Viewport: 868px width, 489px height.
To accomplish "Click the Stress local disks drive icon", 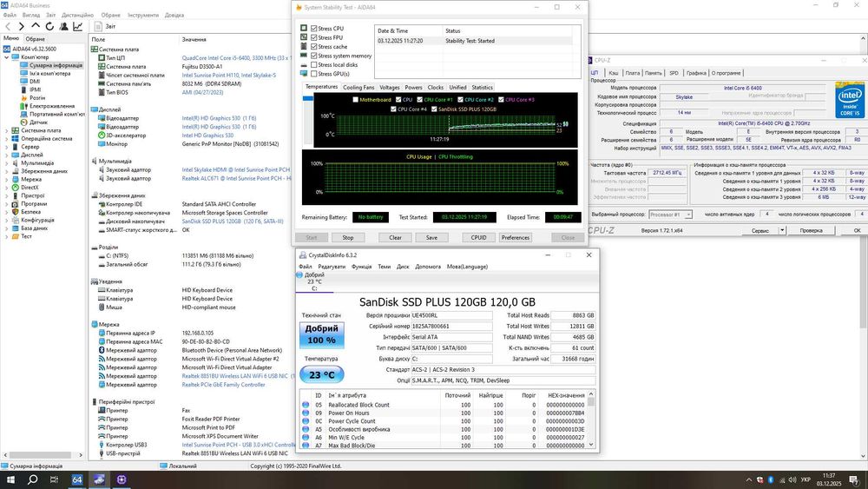I will 304,65.
